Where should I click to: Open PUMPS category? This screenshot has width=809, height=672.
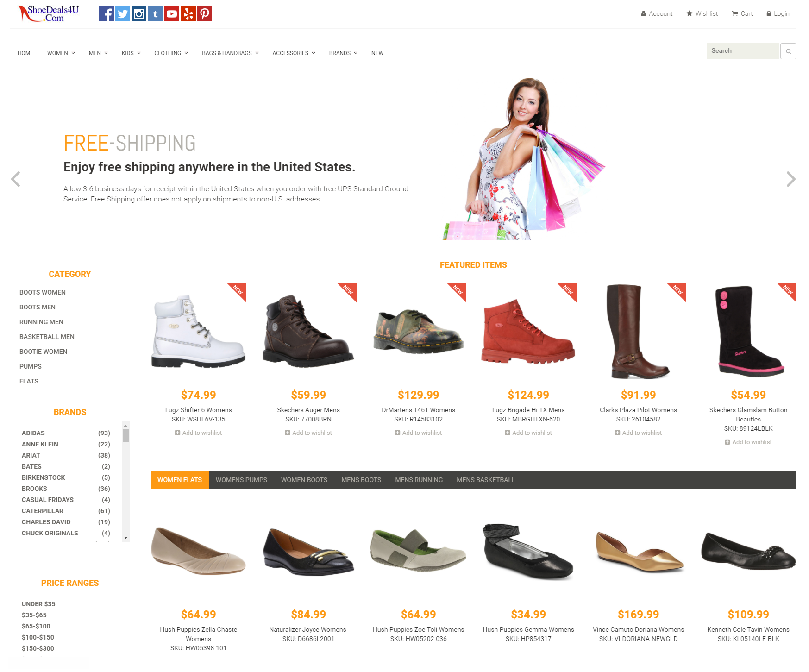(x=31, y=366)
